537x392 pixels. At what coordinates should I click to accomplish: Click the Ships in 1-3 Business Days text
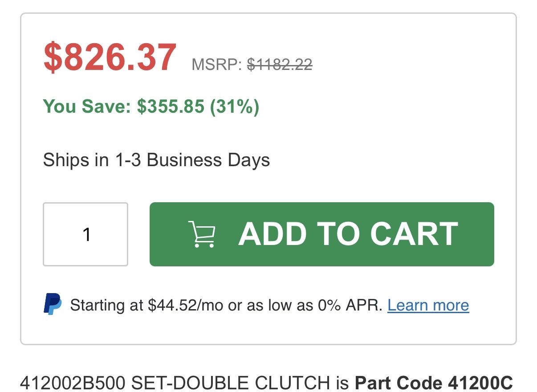pos(156,160)
